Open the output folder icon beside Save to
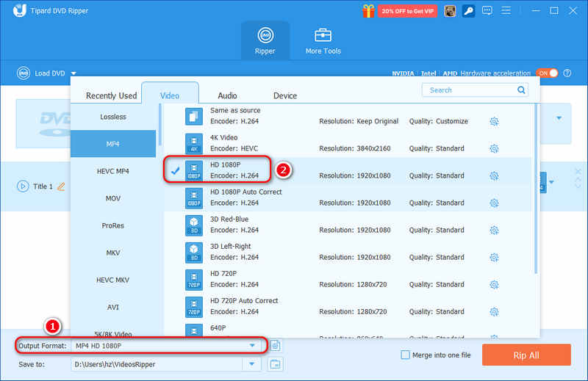588x381 pixels. coord(276,364)
